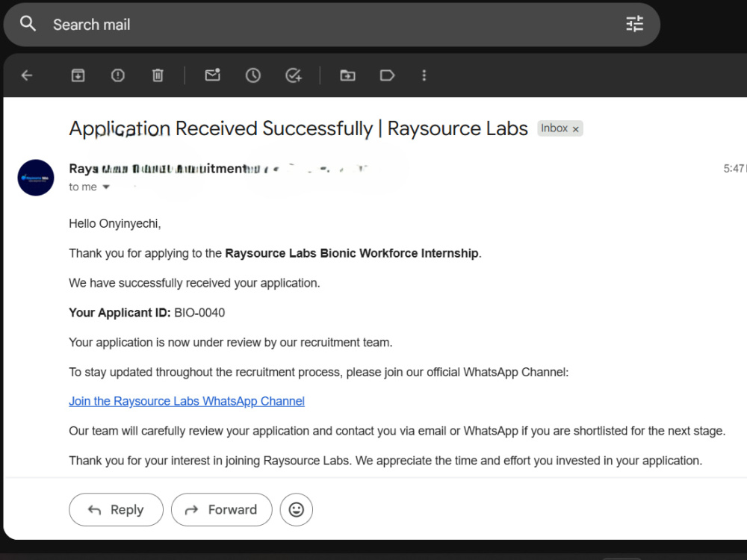Move this email to a folder

[x=347, y=75]
